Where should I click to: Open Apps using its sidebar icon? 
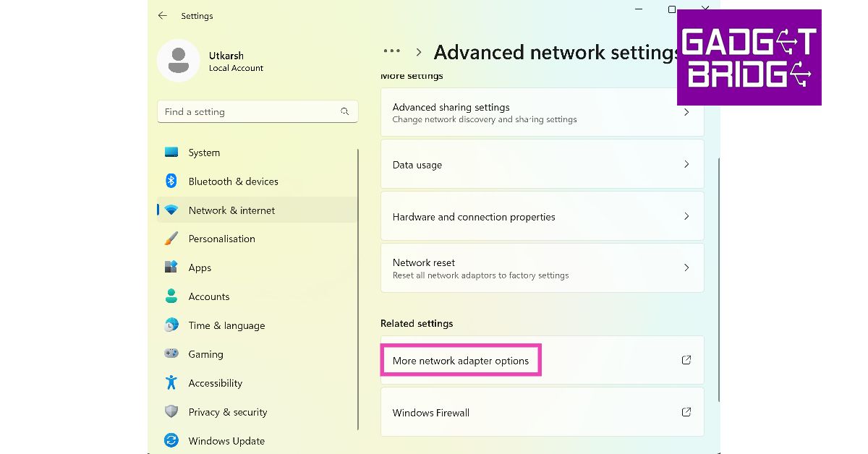tap(171, 267)
